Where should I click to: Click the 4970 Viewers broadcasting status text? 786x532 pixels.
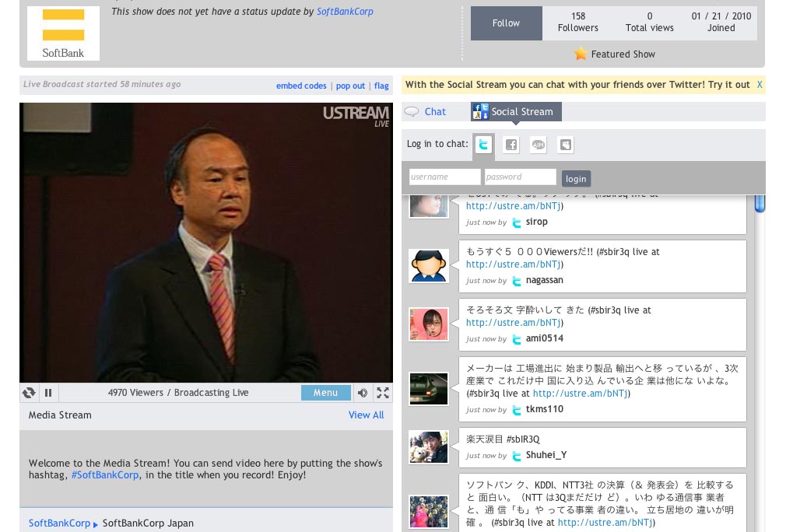(x=178, y=393)
